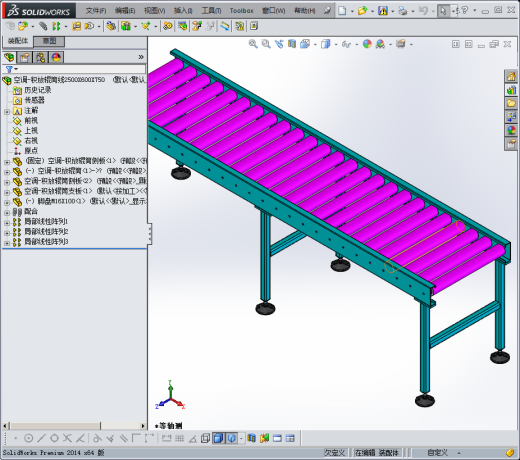
Task: Click the Zoom to Fit magnifier icon
Action: coord(253,44)
